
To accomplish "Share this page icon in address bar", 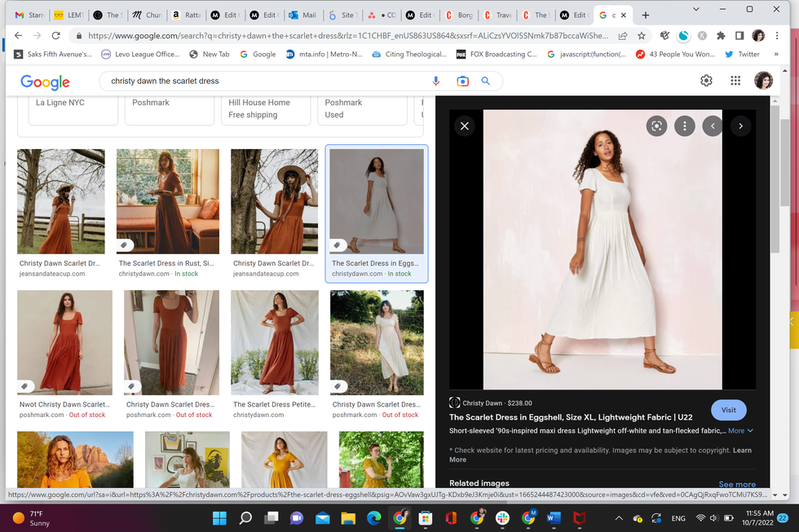I will click(x=623, y=36).
